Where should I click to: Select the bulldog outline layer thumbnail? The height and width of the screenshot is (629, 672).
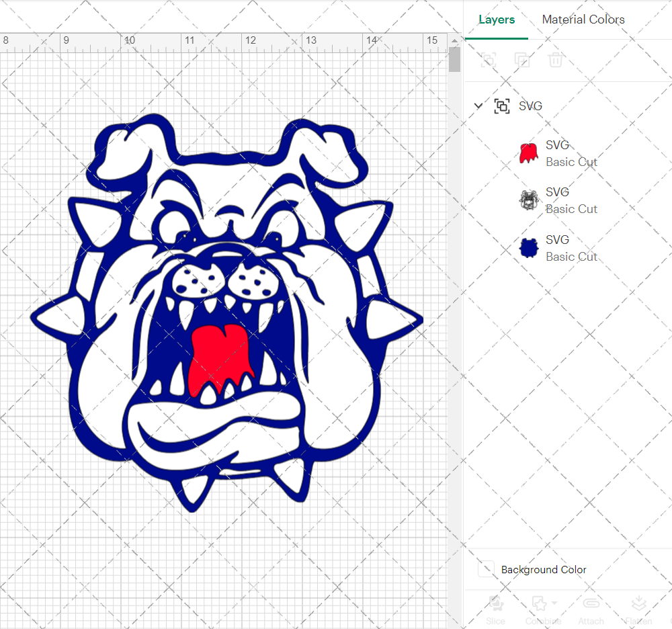pos(529,200)
